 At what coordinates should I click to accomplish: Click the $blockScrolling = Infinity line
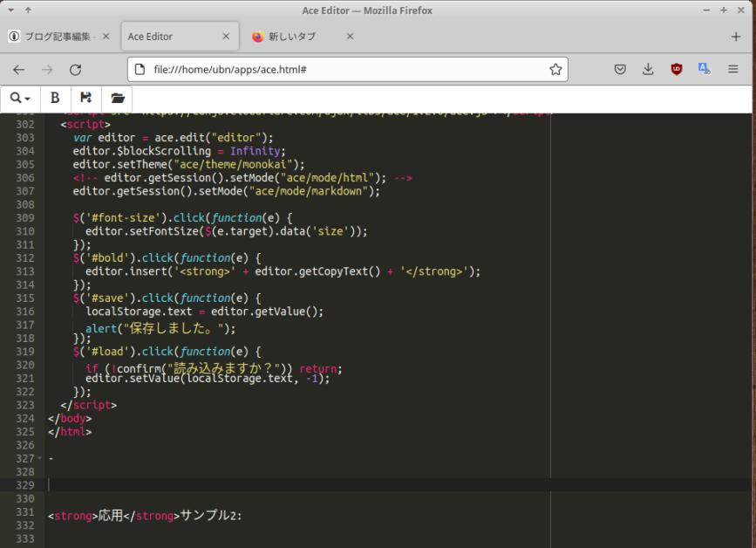point(179,151)
